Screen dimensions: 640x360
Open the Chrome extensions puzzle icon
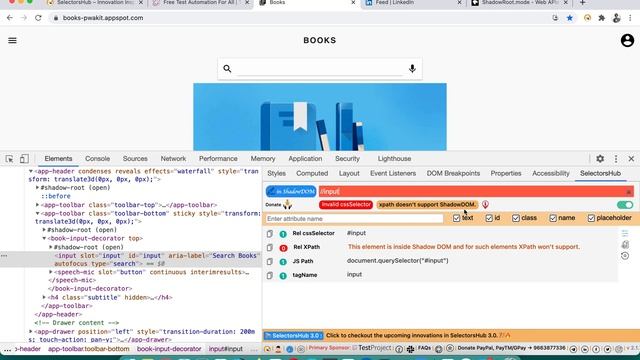(602, 18)
